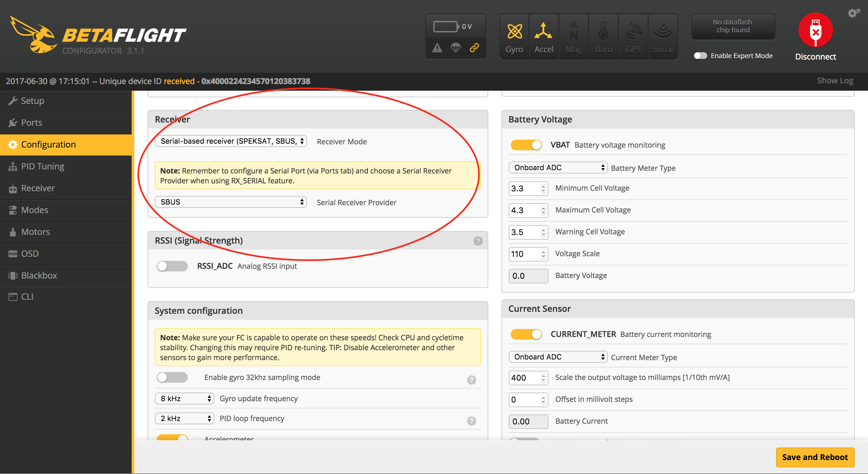Open the Ports tab

[x=66, y=123]
